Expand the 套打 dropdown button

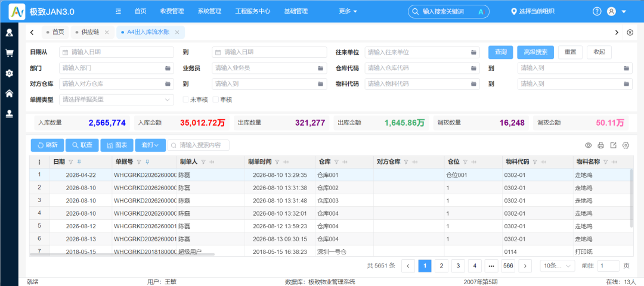(150, 145)
